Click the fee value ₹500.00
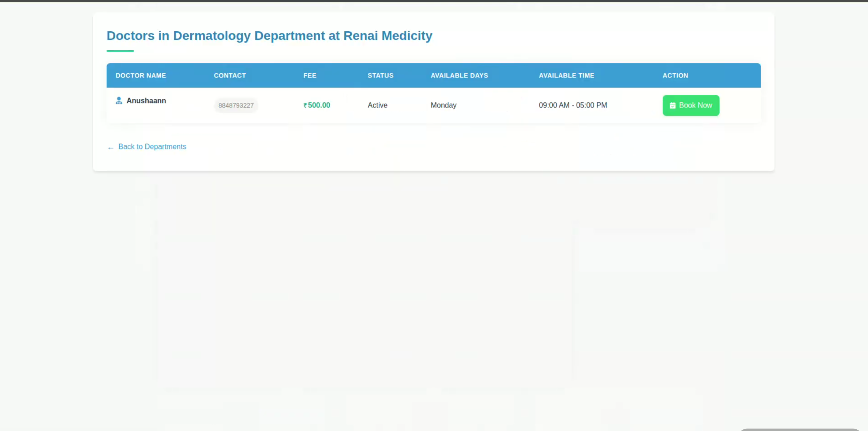Image resolution: width=868 pixels, height=431 pixels. [317, 105]
